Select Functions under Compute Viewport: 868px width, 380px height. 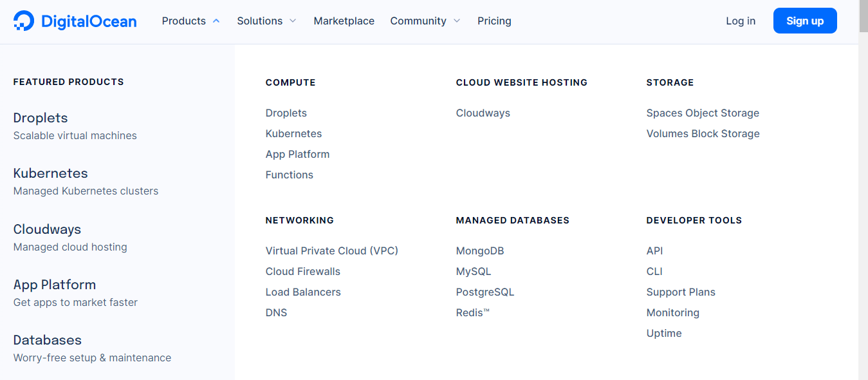(x=290, y=175)
